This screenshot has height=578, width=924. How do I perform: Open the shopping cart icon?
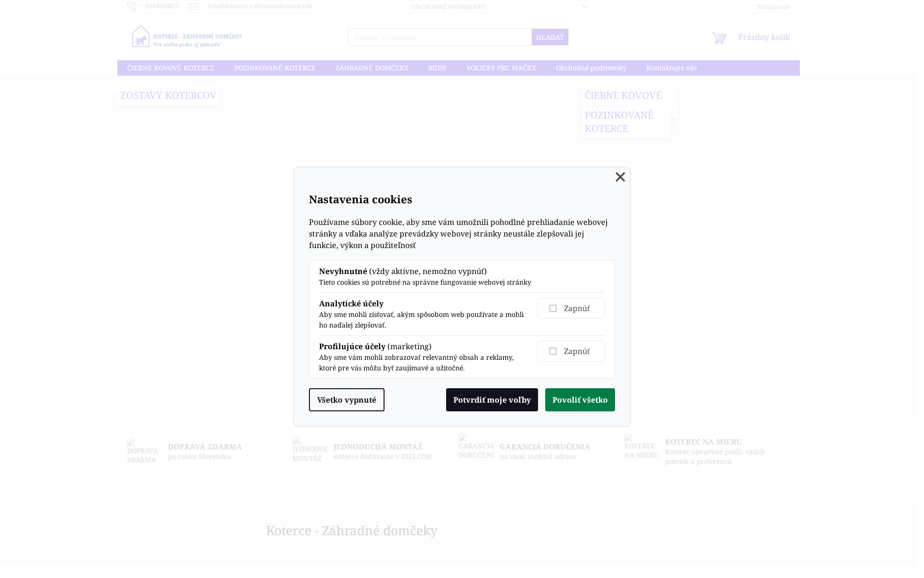(719, 37)
